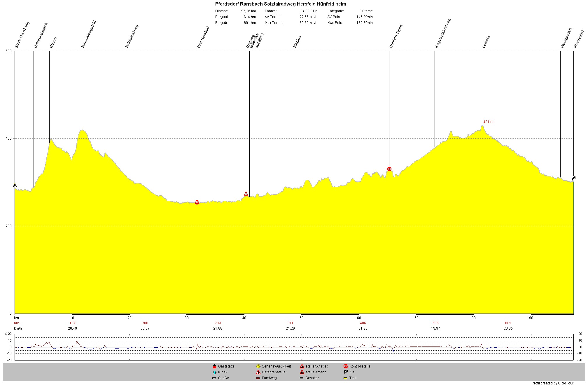Click the steile Abfahrt legend icon
The height and width of the screenshot is (385, 588).
pyautogui.click(x=302, y=372)
